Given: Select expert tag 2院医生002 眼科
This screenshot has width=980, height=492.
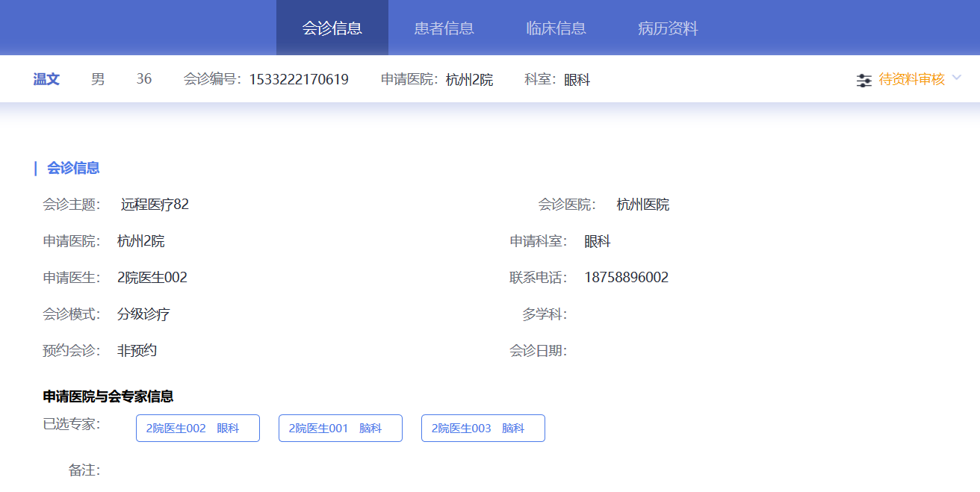Looking at the screenshot, I should pos(198,429).
